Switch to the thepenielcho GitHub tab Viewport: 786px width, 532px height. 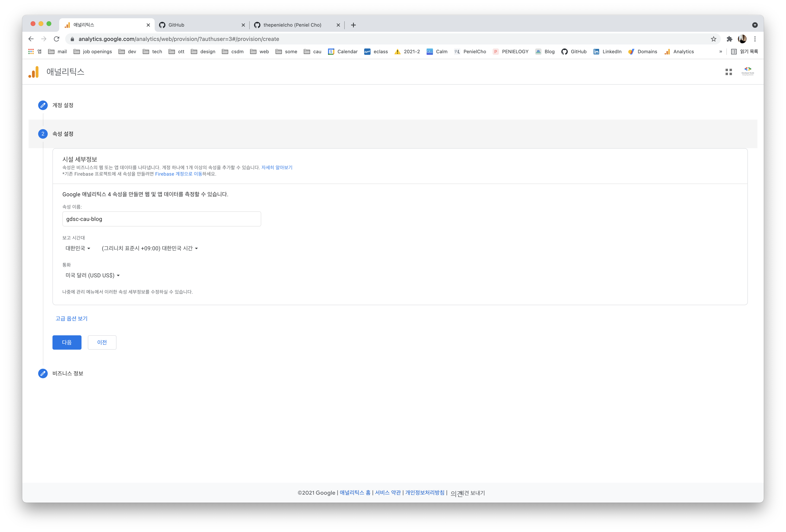[x=292, y=25]
